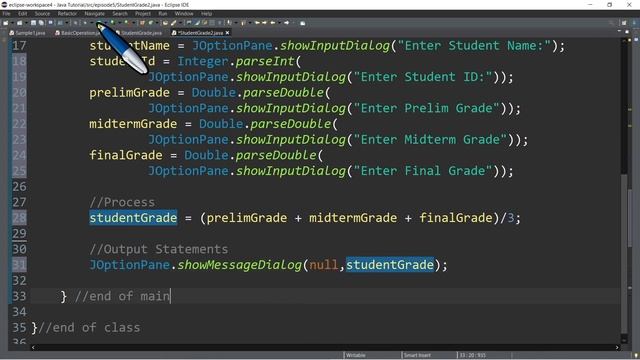This screenshot has height=360, width=640.
Task: Click the horizontal scrollbar left arrow
Action: [x=33, y=347]
